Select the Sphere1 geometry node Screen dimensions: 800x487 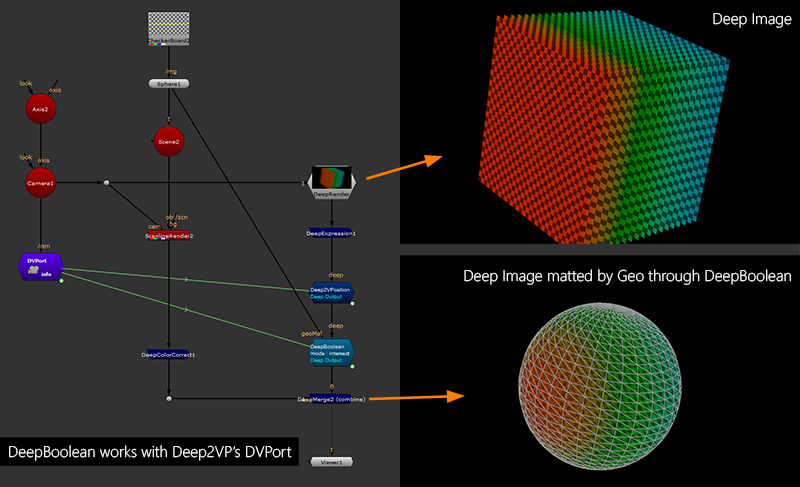(168, 84)
